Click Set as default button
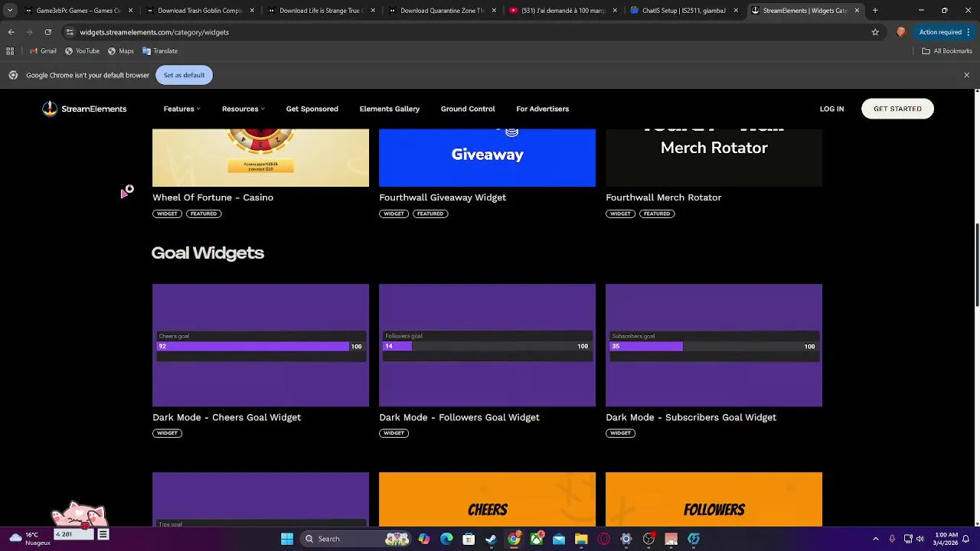Viewport: 980px width, 551px height. 184,75
